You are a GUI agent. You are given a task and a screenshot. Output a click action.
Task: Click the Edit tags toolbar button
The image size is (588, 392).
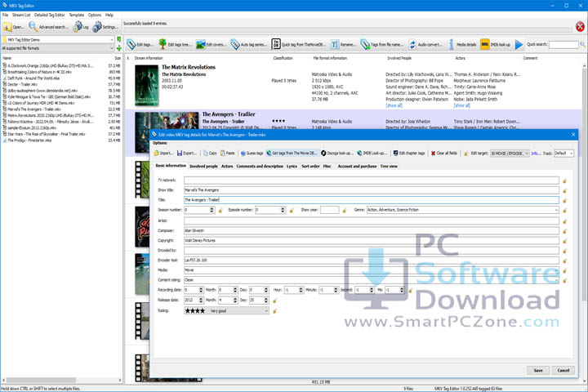point(140,45)
